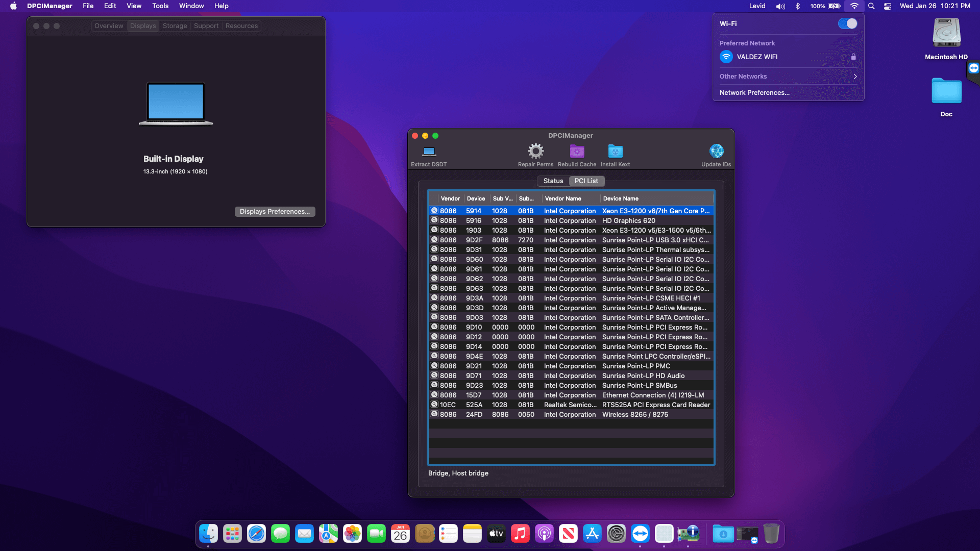Image resolution: width=980 pixels, height=551 pixels.
Task: Open the File menu
Action: [88, 6]
